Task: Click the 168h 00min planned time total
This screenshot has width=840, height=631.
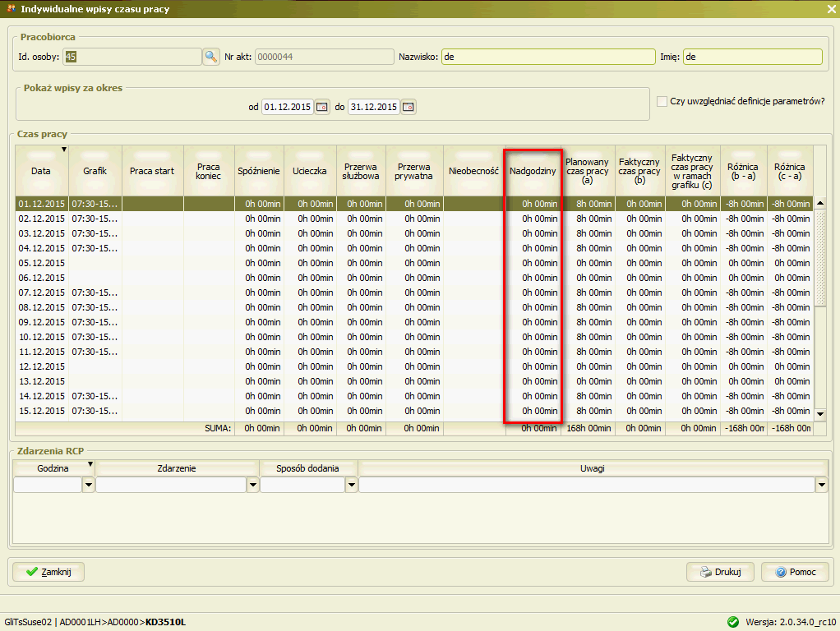Action: point(588,429)
